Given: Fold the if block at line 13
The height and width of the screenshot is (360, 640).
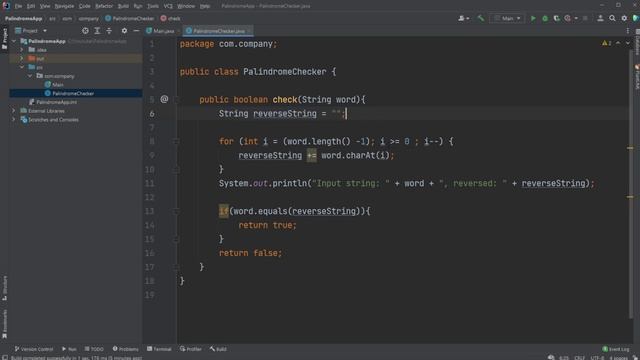Looking at the screenshot, I should 176,211.
